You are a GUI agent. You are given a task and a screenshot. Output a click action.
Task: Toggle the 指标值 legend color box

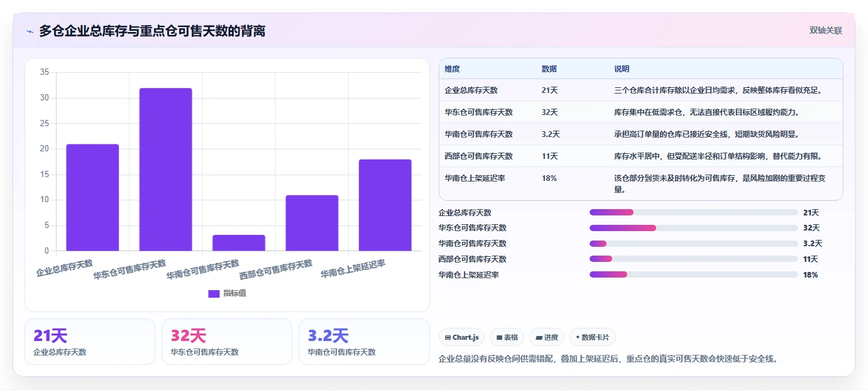click(x=214, y=293)
